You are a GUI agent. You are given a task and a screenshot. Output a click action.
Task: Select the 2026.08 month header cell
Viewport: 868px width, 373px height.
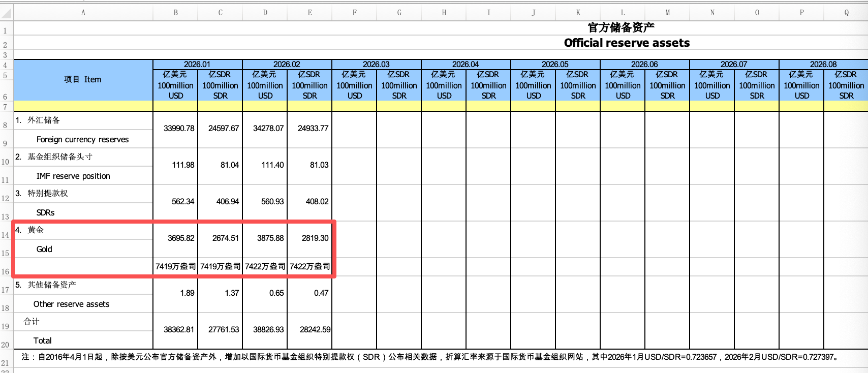[x=823, y=65]
